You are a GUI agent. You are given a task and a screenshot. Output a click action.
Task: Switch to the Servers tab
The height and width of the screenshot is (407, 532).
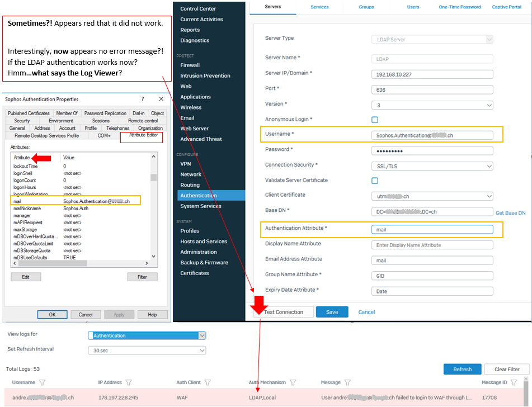(x=273, y=7)
